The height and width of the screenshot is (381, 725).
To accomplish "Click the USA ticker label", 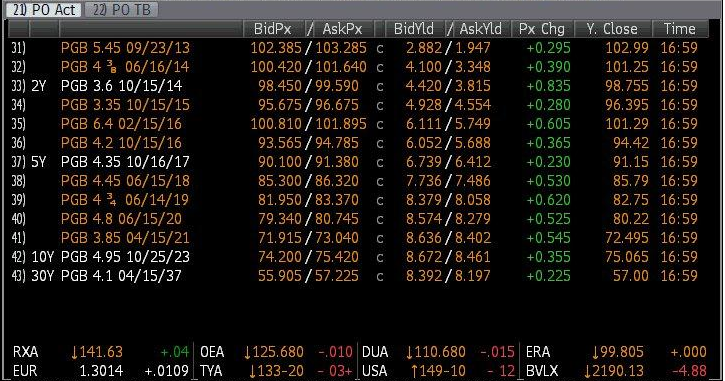I will click(x=375, y=371).
